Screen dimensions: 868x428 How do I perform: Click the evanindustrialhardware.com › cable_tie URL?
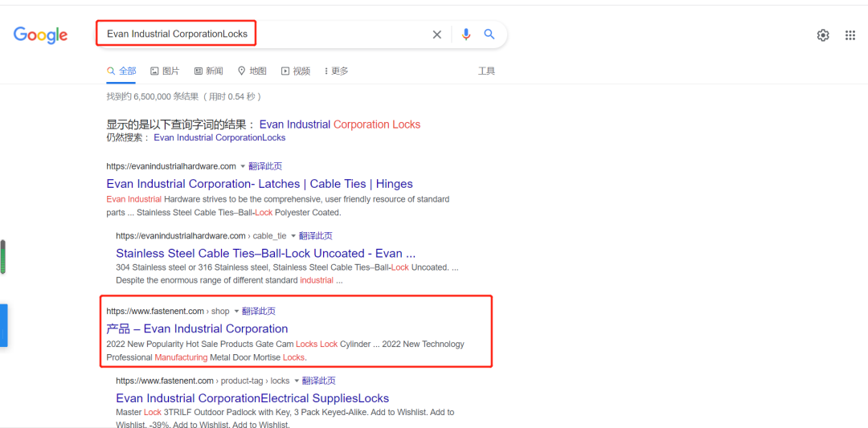pos(201,236)
